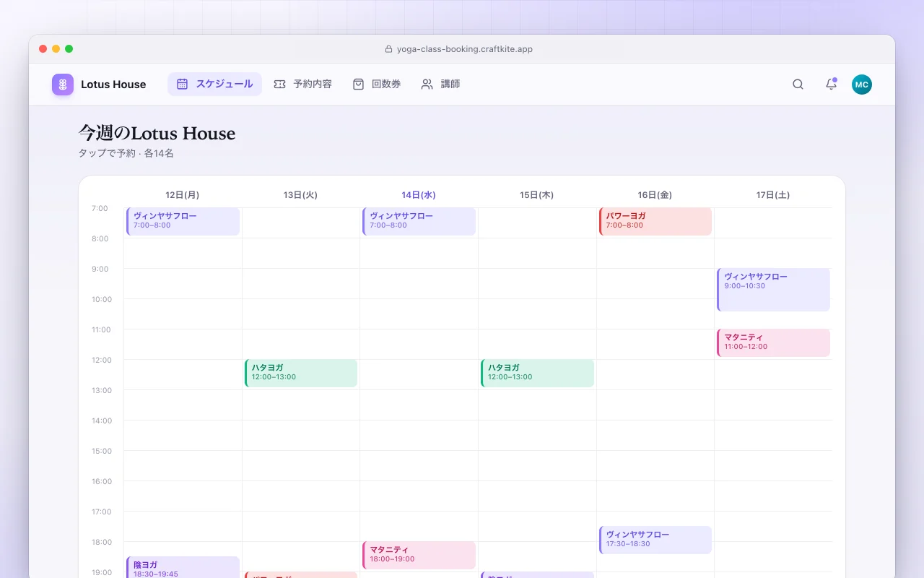The height and width of the screenshot is (578, 924).
Task: Click the 9:00 time label
Action: (100, 269)
